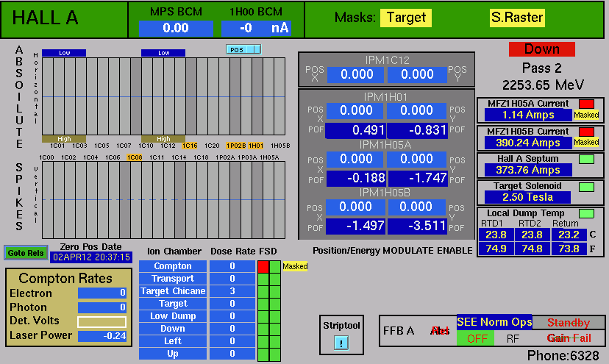Click the Return temperature 23.2 C value
The image size is (609, 364).
569,235
